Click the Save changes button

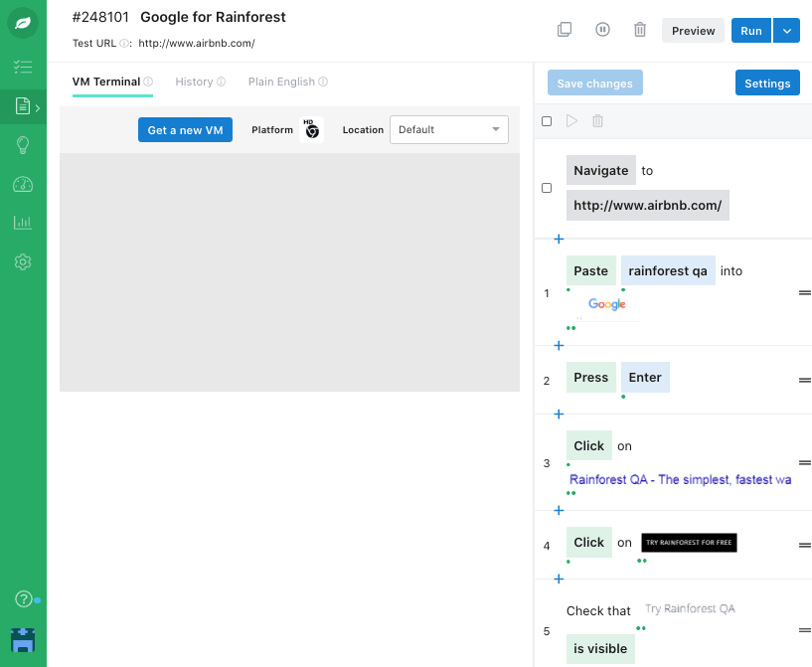click(x=595, y=83)
